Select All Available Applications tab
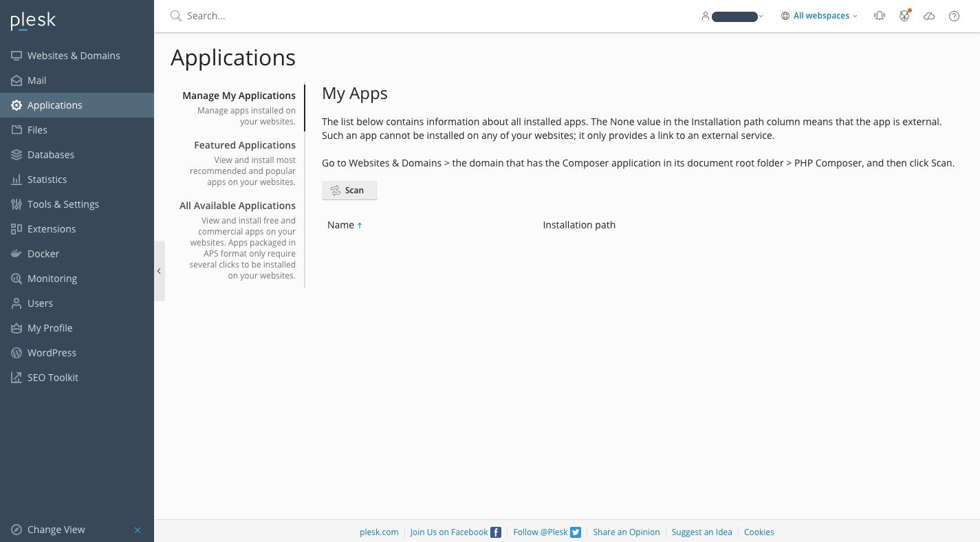 [237, 206]
